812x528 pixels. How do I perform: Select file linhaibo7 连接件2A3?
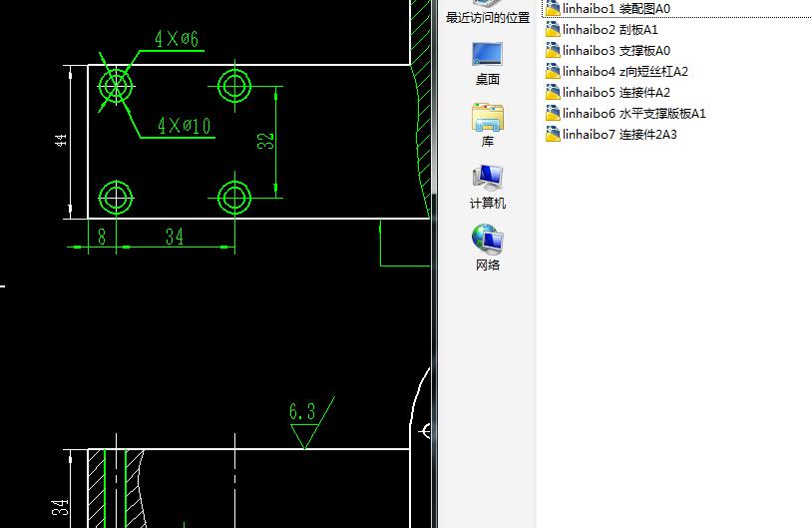(x=611, y=134)
